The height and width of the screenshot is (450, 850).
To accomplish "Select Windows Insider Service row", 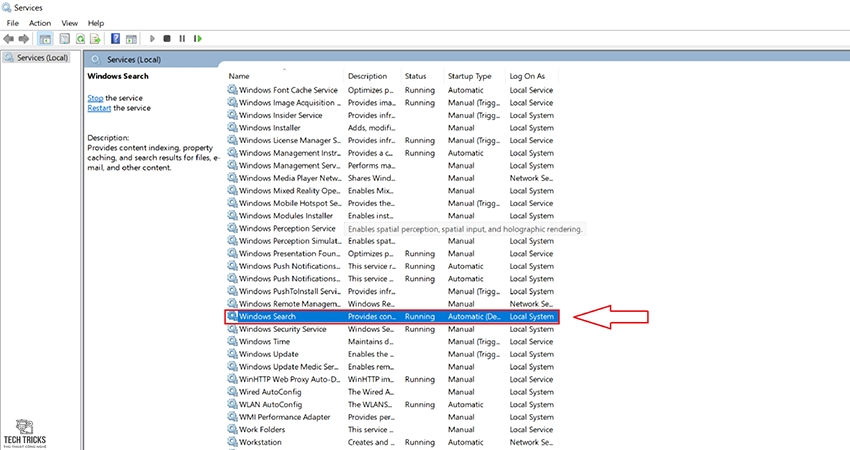I will coord(392,115).
